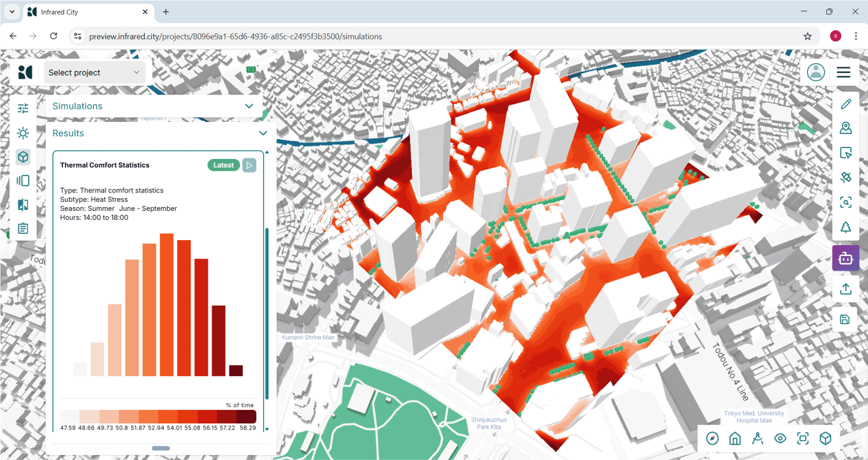Play the Thermal Comfort Statistics result

[x=249, y=165]
